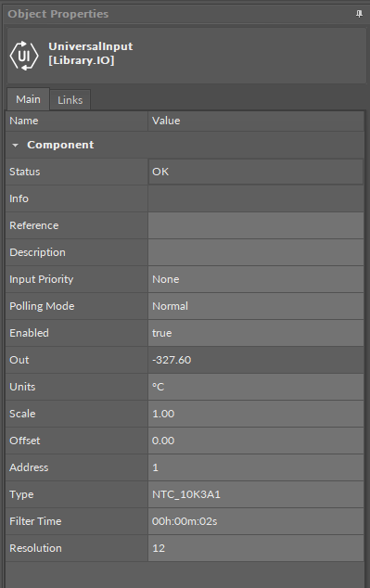Image resolution: width=370 pixels, height=588 pixels.
Task: Edit the Filter Time 00h:00m:02s field
Action: click(x=256, y=521)
